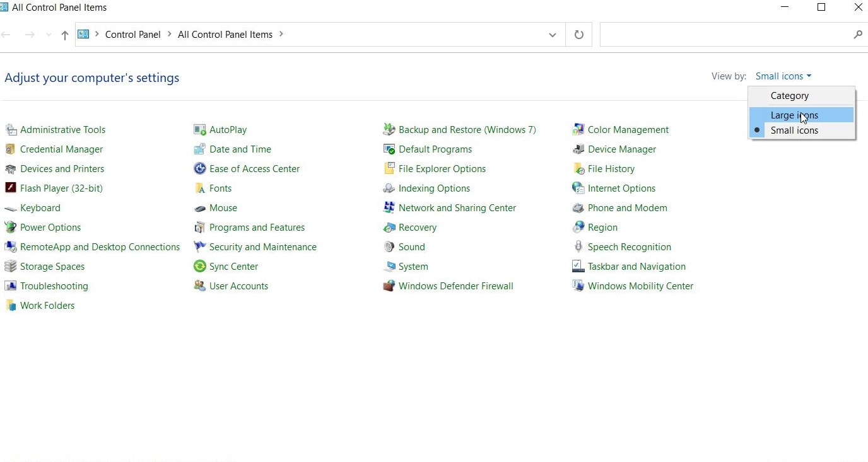The image size is (868, 462).
Task: Click the green Sync Center icon
Action: (x=200, y=267)
